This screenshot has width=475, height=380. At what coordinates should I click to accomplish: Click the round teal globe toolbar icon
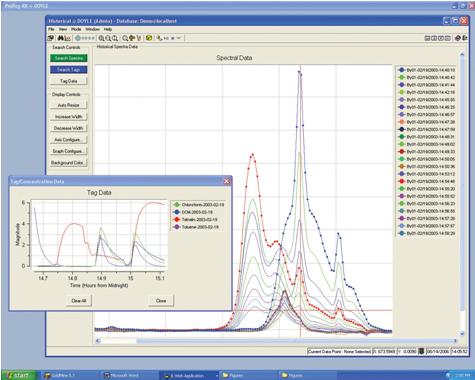pos(78,38)
